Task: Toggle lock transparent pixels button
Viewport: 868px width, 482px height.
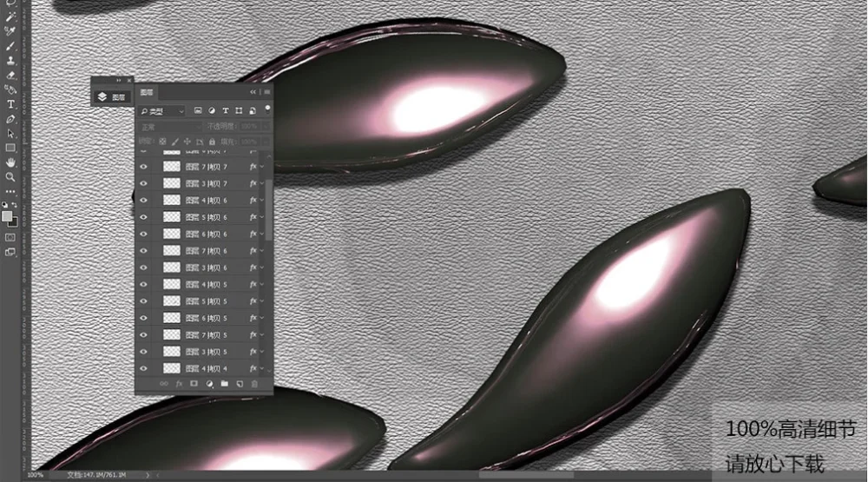Action: point(163,142)
